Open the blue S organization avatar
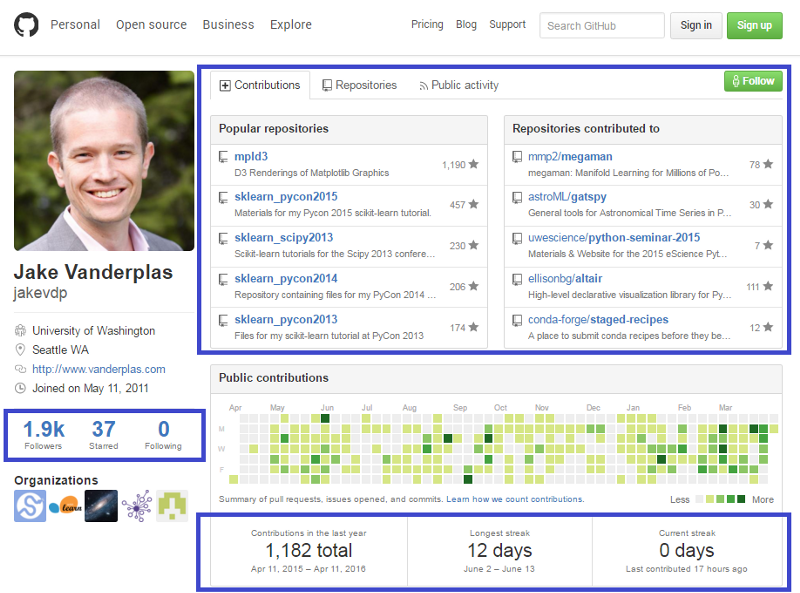800x593 pixels. pos(30,506)
